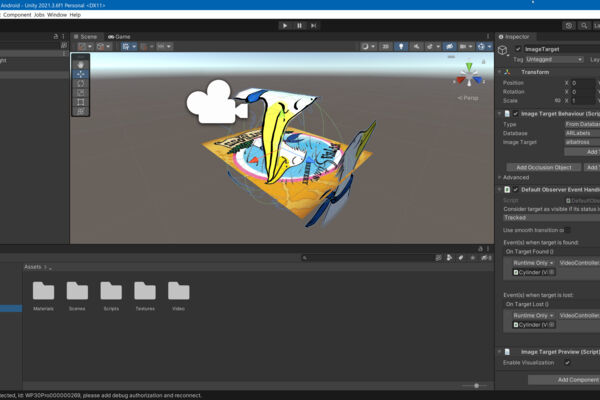The height and width of the screenshot is (400, 600).
Task: Open the scene effects dropdown
Action: [x=433, y=46]
